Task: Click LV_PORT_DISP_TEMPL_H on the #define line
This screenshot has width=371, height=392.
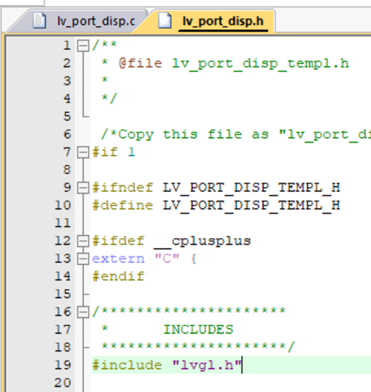Action: (251, 205)
